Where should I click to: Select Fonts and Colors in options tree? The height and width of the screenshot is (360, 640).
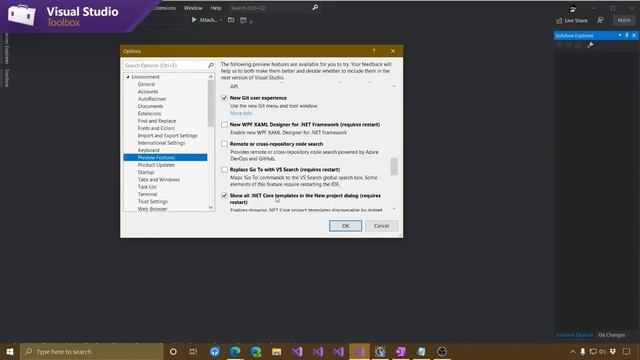pyautogui.click(x=156, y=128)
